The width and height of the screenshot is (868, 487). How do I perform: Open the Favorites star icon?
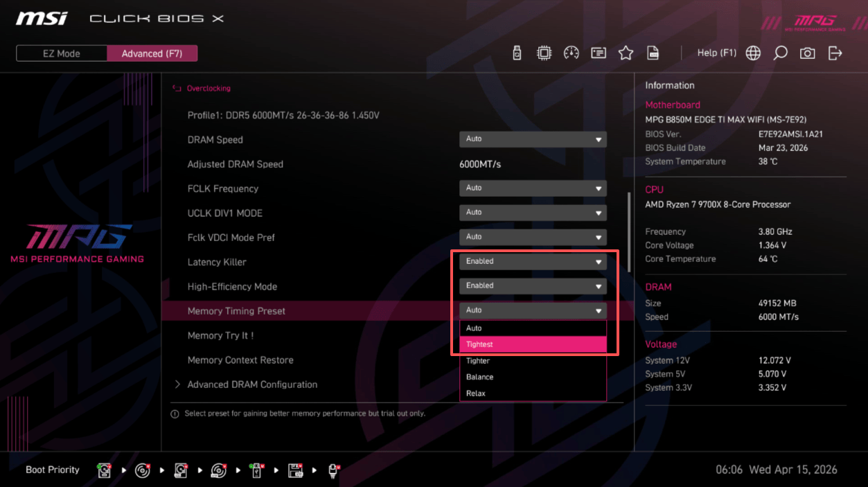(626, 53)
